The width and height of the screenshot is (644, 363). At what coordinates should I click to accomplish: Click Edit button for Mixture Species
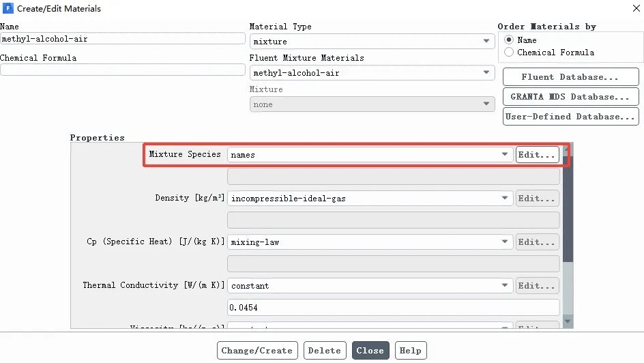pos(537,155)
